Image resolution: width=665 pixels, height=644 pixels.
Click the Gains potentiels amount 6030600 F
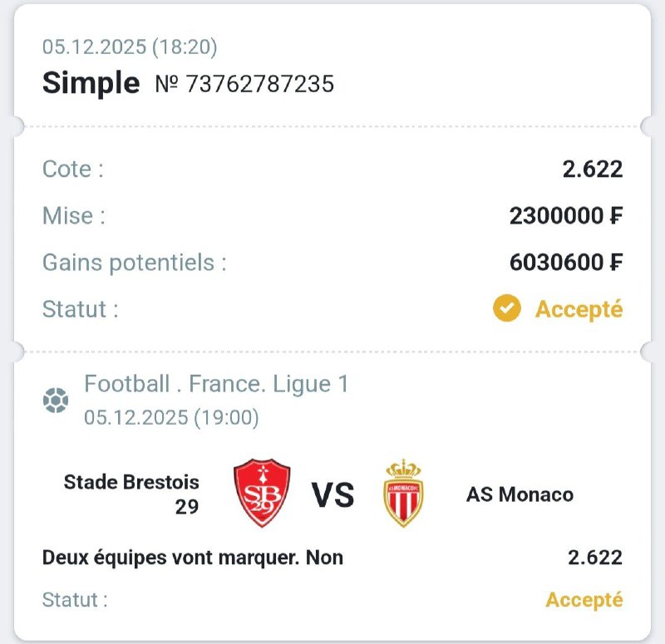[x=565, y=263]
